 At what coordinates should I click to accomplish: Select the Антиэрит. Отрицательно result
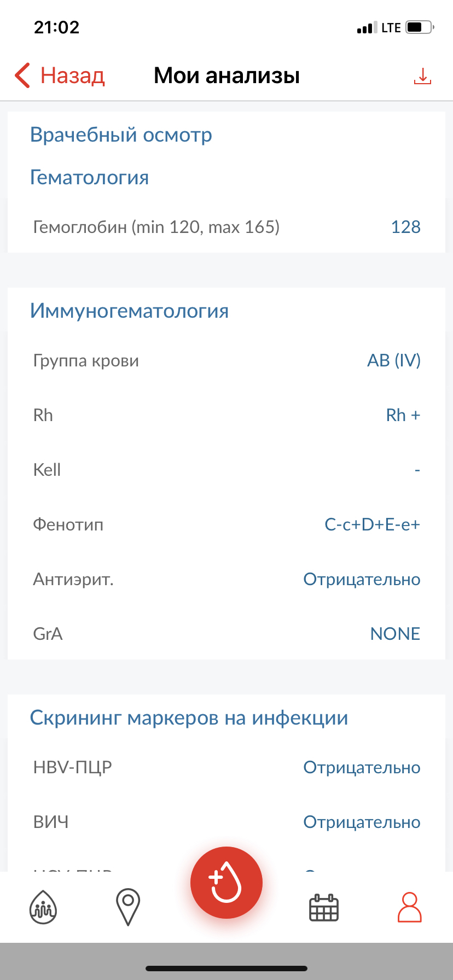[362, 579]
